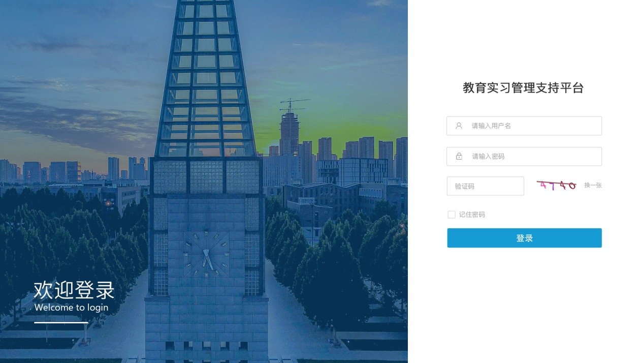The image size is (644, 363).
Task: Click the captcha image showing 4T40
Action: [x=557, y=186]
